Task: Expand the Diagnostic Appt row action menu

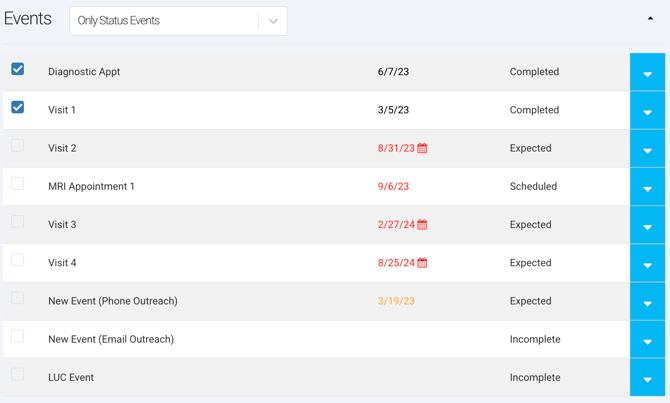Action: click(647, 73)
